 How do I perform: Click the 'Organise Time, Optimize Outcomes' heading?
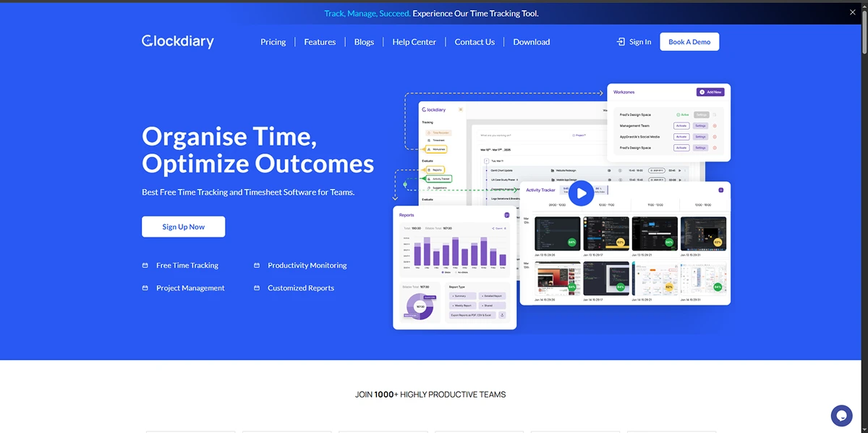pyautogui.click(x=258, y=150)
